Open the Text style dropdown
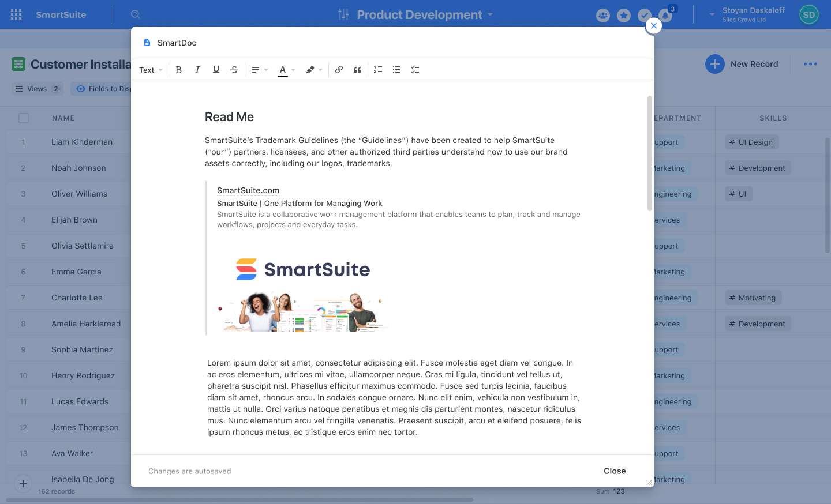Image resolution: width=831 pixels, height=504 pixels. click(x=151, y=70)
